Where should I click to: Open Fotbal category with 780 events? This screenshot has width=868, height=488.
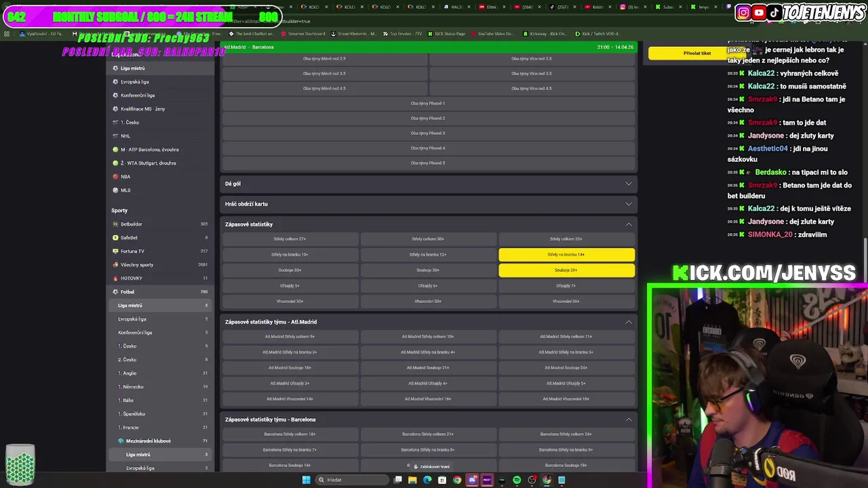click(160, 292)
